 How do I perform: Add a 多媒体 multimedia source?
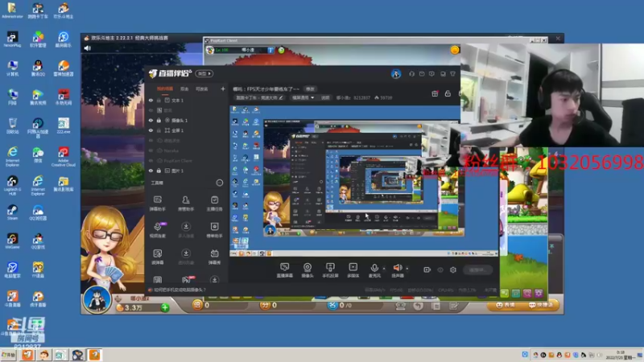pos(353,270)
